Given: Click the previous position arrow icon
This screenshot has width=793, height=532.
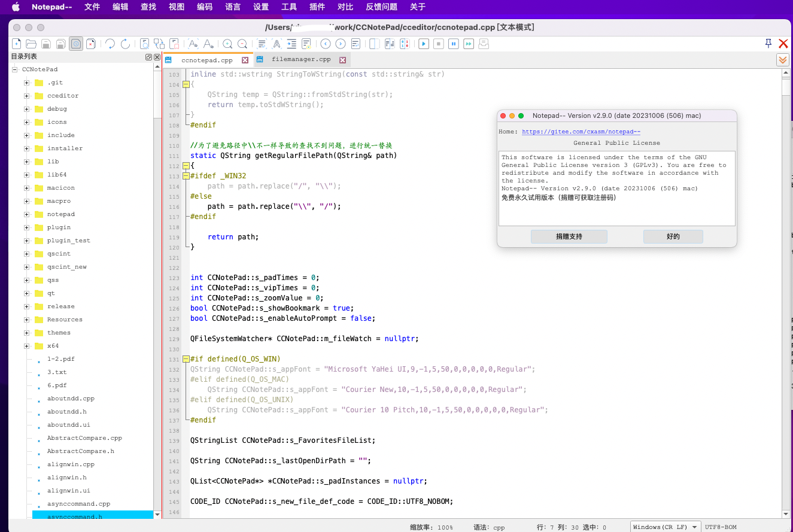Looking at the screenshot, I should (326, 44).
